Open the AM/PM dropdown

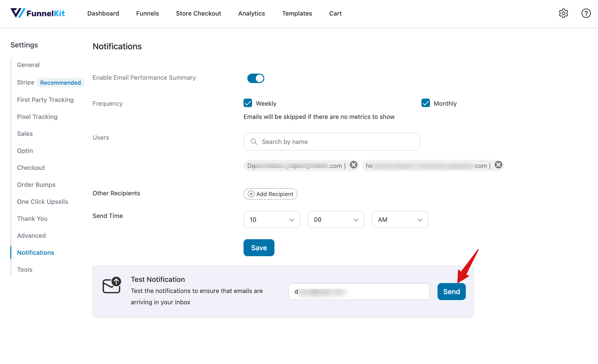[400, 219]
